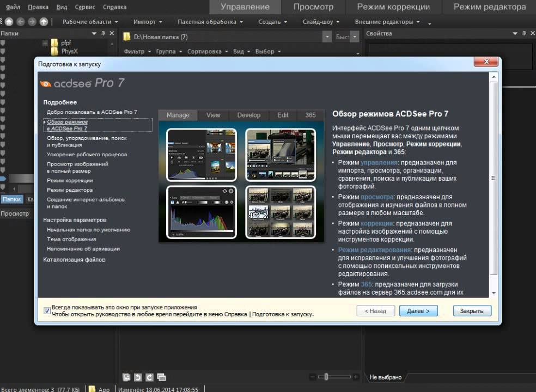
Task: Open 'Тема отображения' settings topic
Action: coord(71,239)
